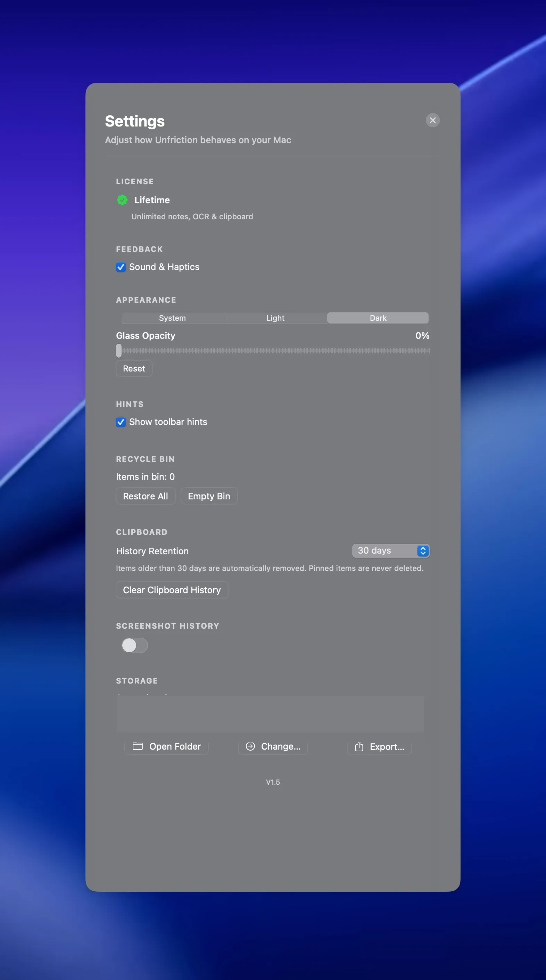Click the Lifetime license label

[152, 200]
